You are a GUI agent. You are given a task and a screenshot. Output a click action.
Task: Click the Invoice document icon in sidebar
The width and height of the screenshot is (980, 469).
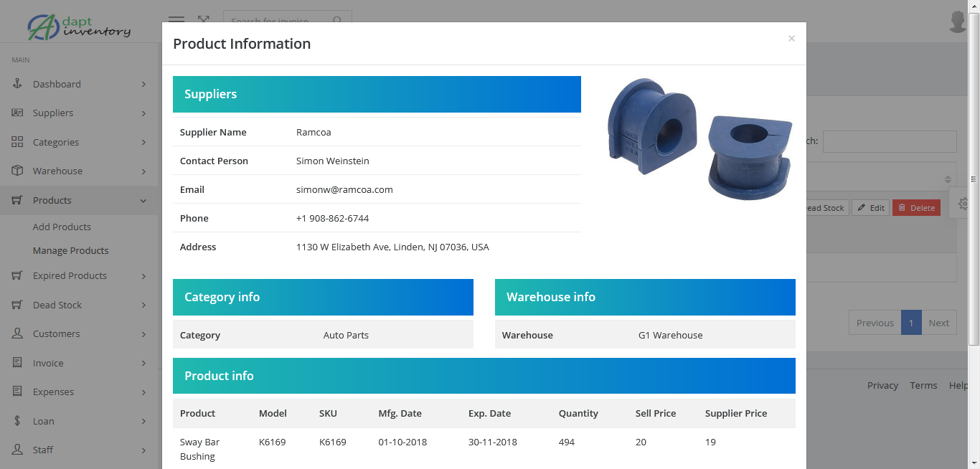17,363
